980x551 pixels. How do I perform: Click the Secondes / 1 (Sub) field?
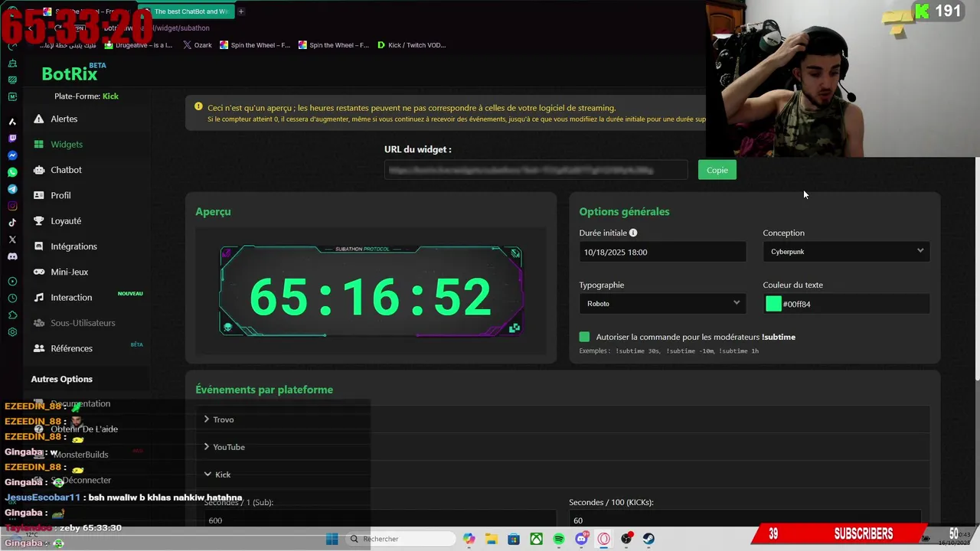coord(379,520)
